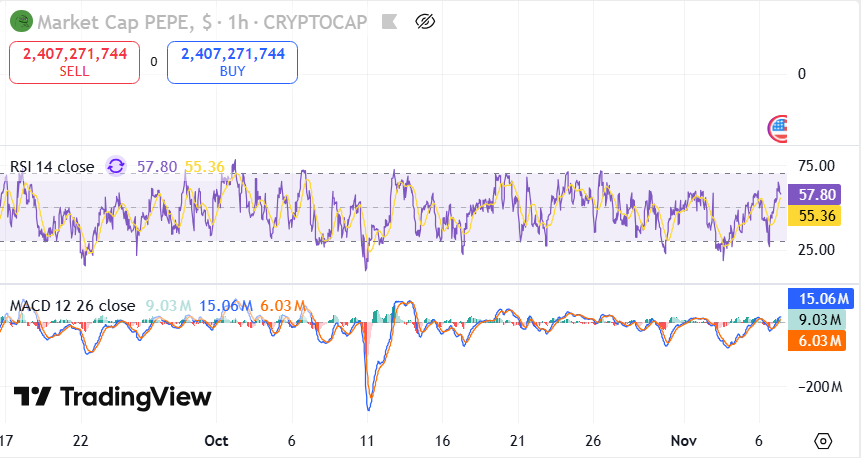This screenshot has width=861, height=458.
Task: Click the blue 15.06M MACD axis tag
Action: pyautogui.click(x=818, y=298)
